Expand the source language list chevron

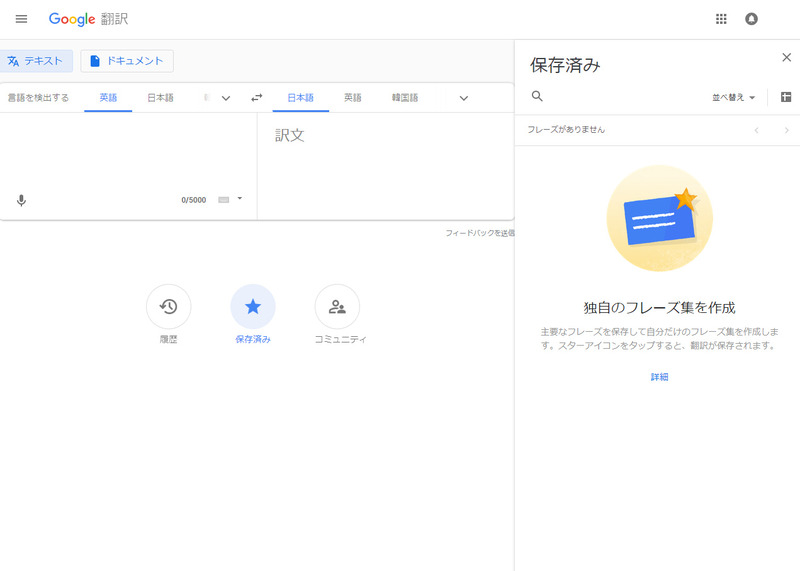[x=226, y=98]
